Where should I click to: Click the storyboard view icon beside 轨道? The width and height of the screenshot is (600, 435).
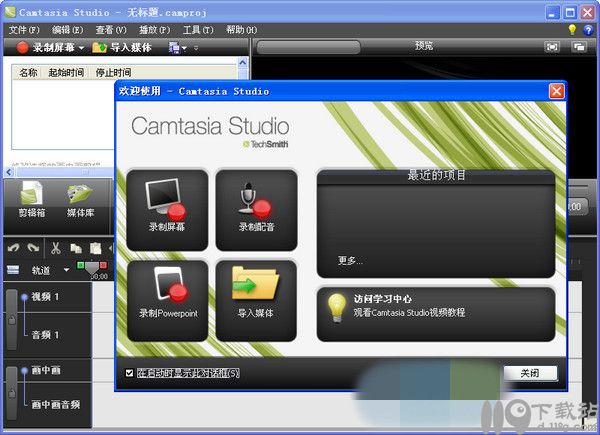point(13,270)
